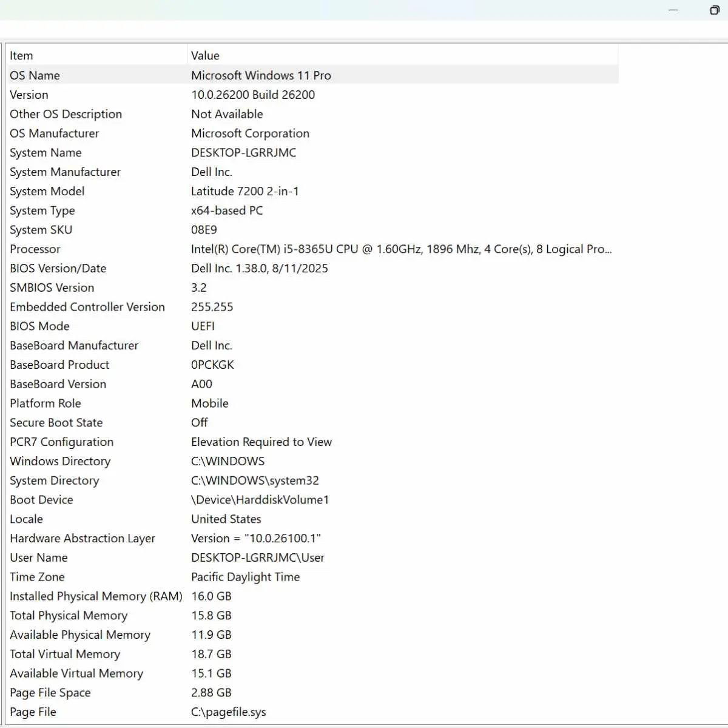Viewport: 728px width, 728px height.
Task: Click the System Model label
Action: (47, 191)
